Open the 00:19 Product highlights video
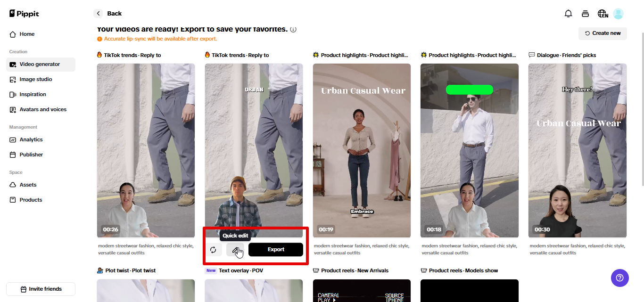Screen dimensions: 644x302 tap(362, 150)
